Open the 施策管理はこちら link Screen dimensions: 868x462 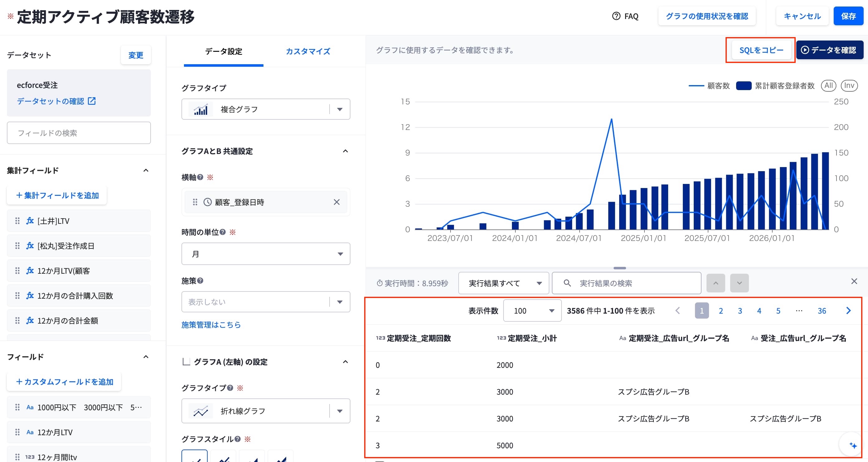tap(211, 325)
